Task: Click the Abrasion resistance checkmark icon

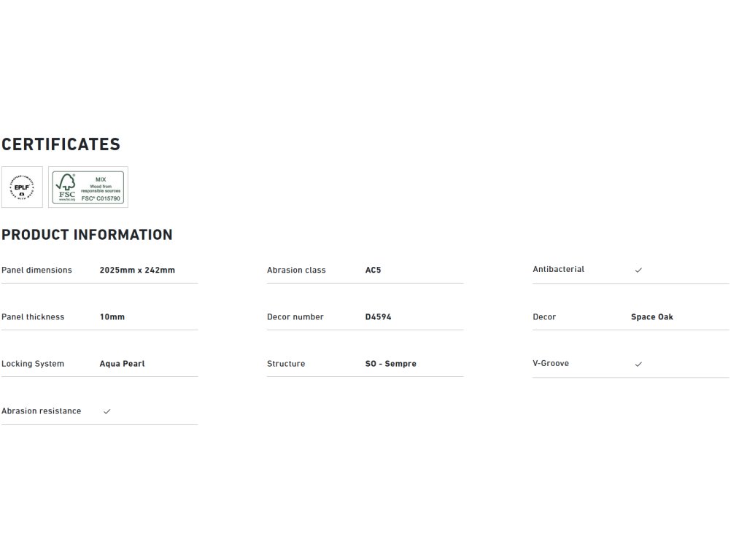Action: pos(107,411)
